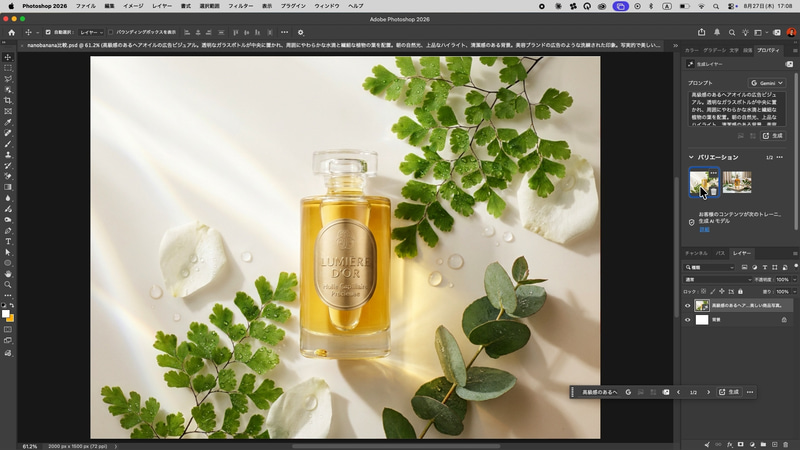Image resolution: width=800 pixels, height=450 pixels.
Task: Delete the selected variation thumbnail trash icon
Action: 713,192
